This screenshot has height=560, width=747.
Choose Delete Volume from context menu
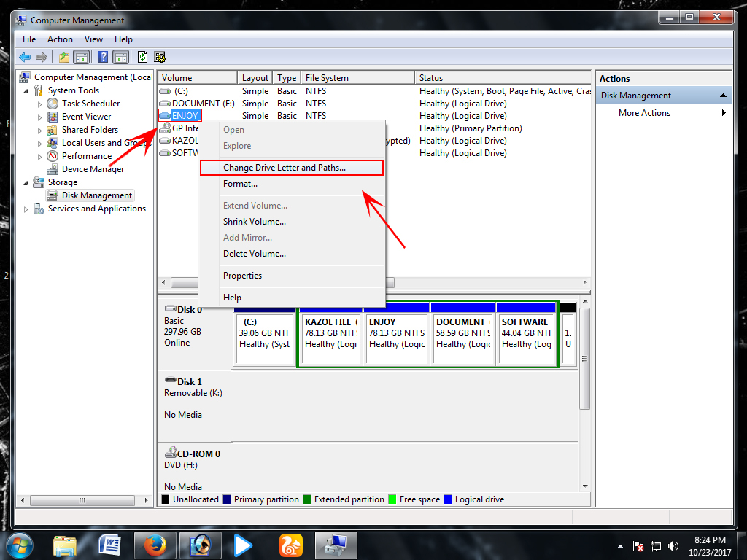pyautogui.click(x=292, y=254)
